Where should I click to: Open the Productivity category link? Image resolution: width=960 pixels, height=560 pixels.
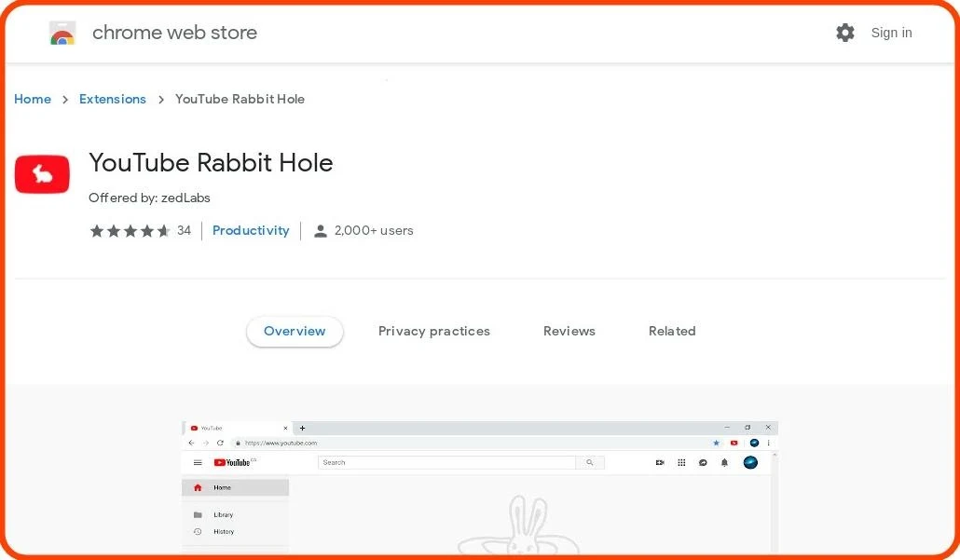251,231
